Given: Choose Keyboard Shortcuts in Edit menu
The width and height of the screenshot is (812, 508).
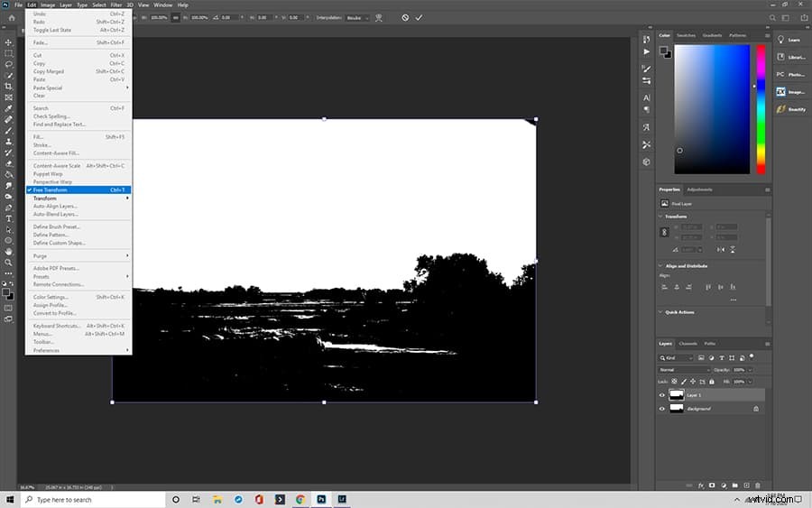Looking at the screenshot, I should [78, 326].
